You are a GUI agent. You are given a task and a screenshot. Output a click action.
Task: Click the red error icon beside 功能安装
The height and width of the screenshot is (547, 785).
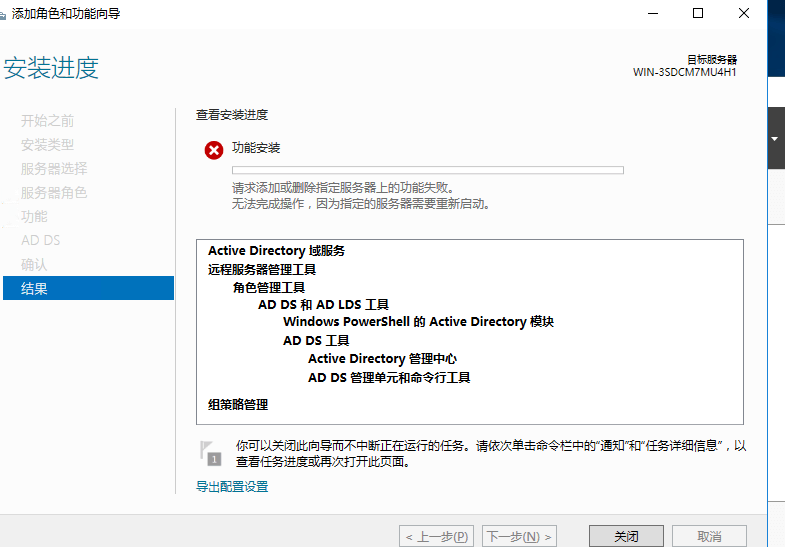click(213, 150)
